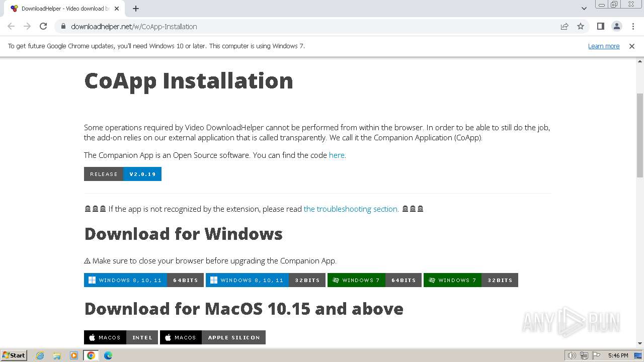Viewport: 644px width, 362px height.
Task: Select the DownloadHelper tab
Action: 64,9
